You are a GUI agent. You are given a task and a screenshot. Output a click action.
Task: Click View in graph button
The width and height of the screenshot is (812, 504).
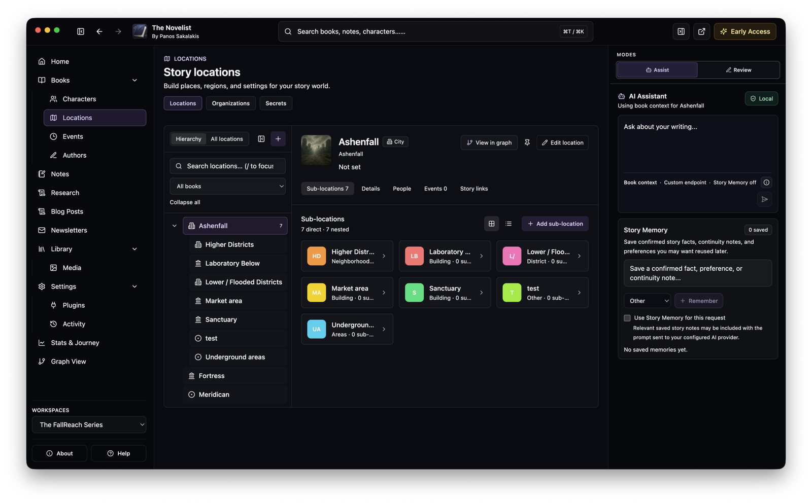[489, 142]
